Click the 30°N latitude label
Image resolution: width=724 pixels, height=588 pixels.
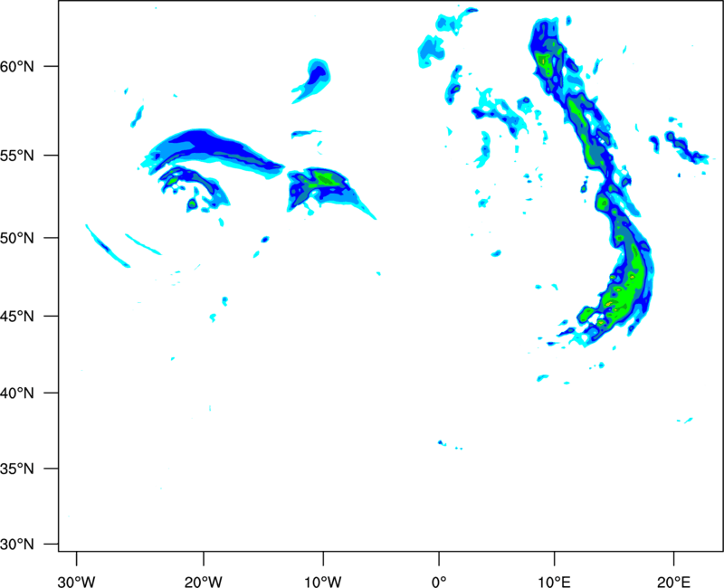point(17,545)
